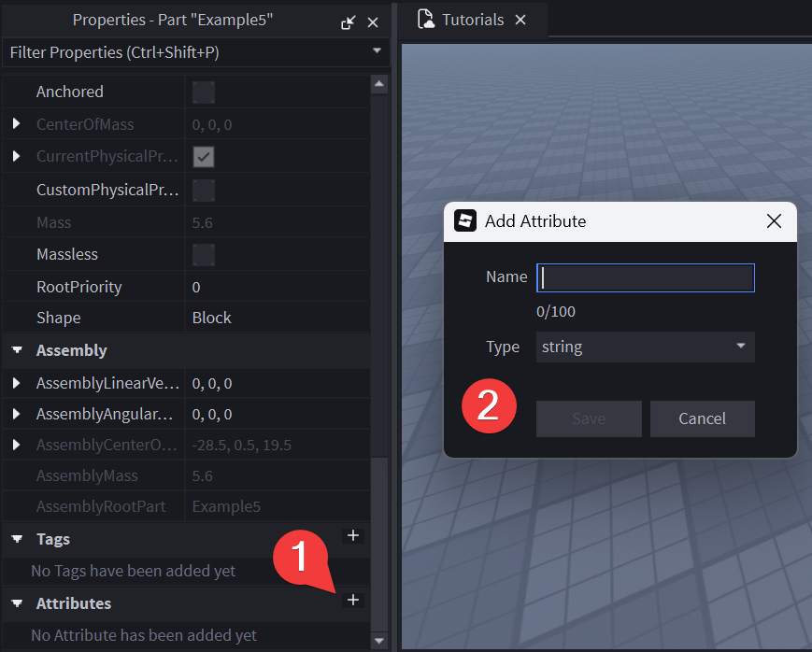Close the Properties panel

[373, 22]
